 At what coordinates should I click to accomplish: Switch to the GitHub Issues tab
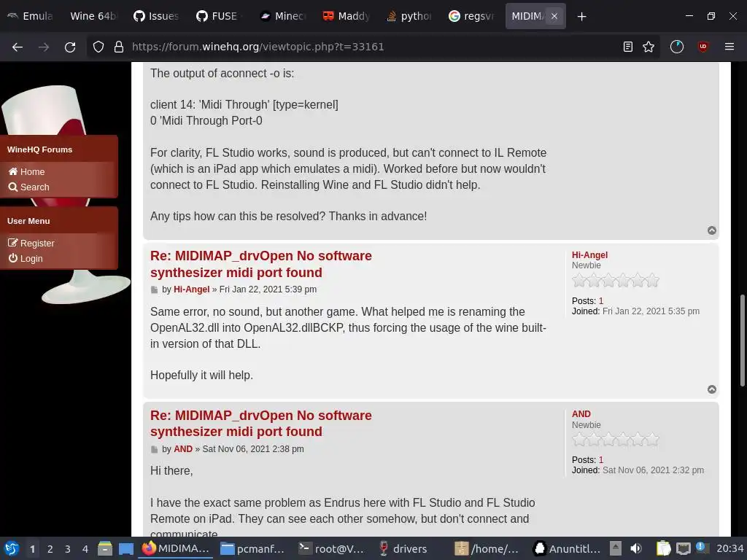[x=156, y=16]
